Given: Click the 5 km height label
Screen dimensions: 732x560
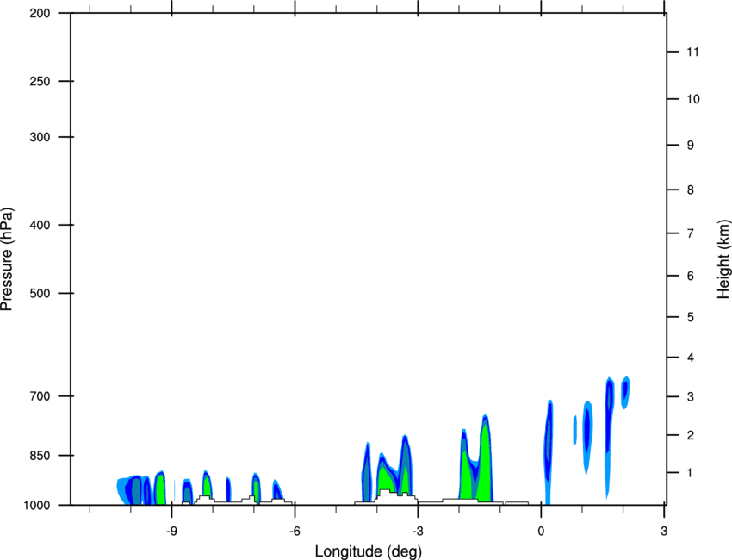Looking at the screenshot, I should 691,317.
